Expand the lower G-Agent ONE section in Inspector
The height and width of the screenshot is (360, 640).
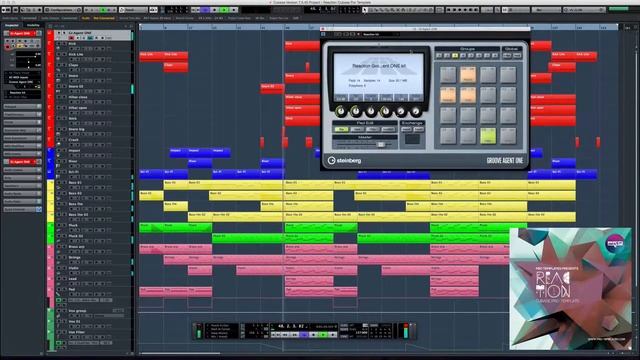[x=22, y=162]
